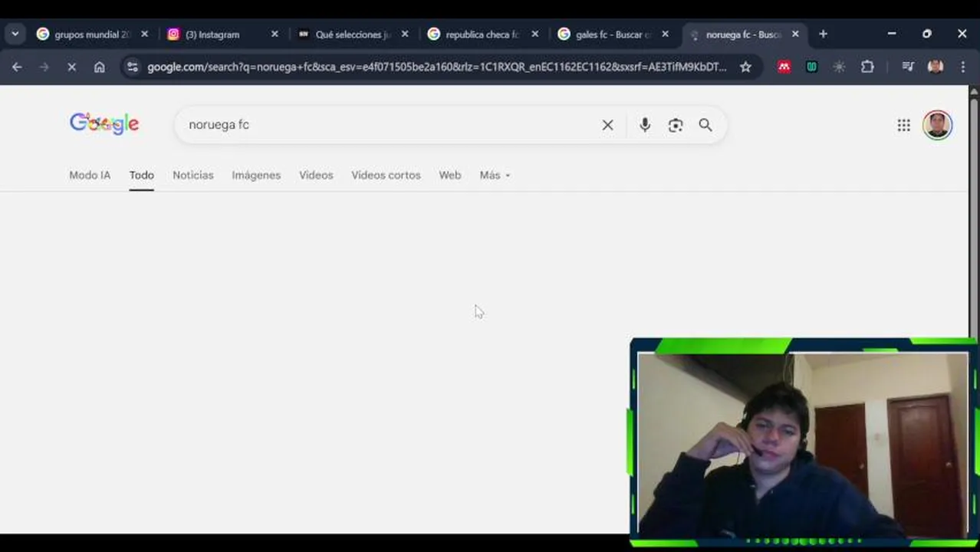Viewport: 980px width, 552px height.
Task: Close the 'Qué selecciones' tab
Action: tap(405, 34)
